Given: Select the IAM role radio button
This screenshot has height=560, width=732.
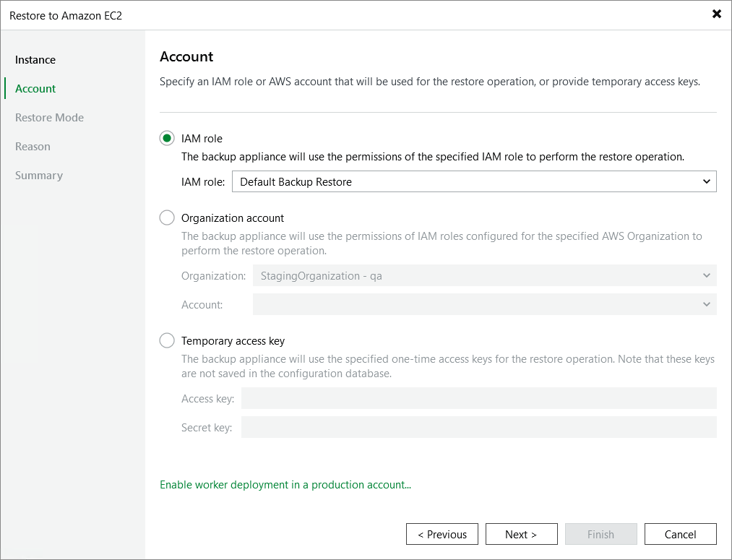Looking at the screenshot, I should pyautogui.click(x=166, y=138).
